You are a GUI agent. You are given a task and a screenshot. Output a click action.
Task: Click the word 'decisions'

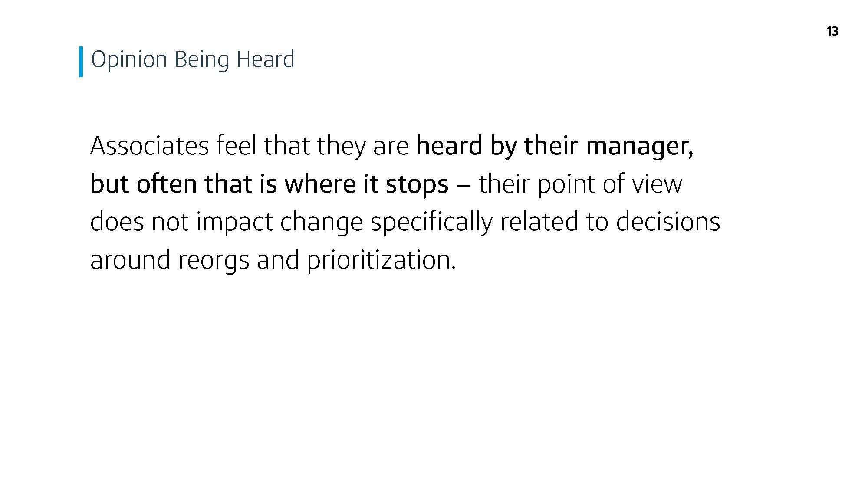pos(668,222)
